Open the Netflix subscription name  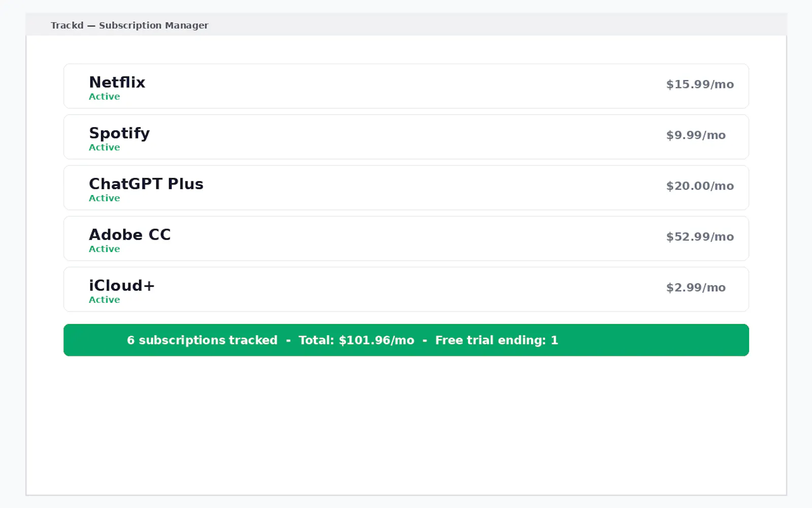coord(117,82)
